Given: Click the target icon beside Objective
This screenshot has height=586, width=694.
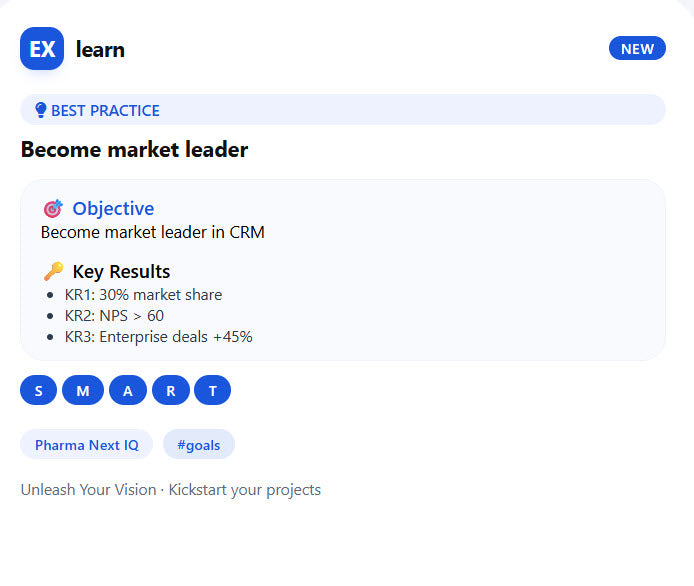Looking at the screenshot, I should (x=53, y=208).
